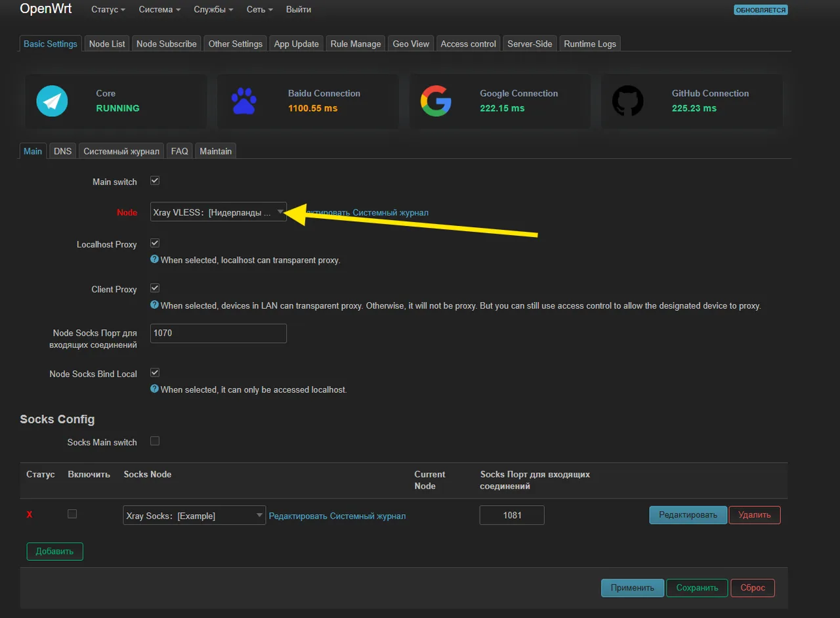Viewport: 840px width, 618px height.
Task: Open the Rule Manage tab
Action: 356,43
